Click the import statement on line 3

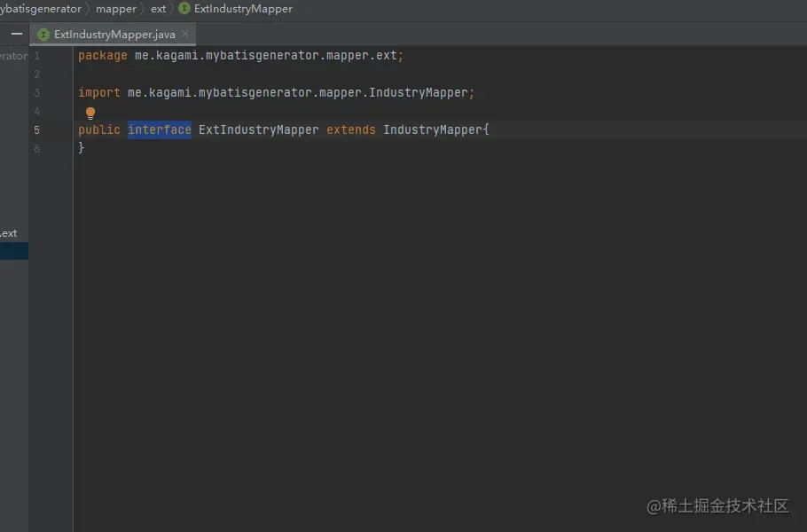tap(275, 92)
